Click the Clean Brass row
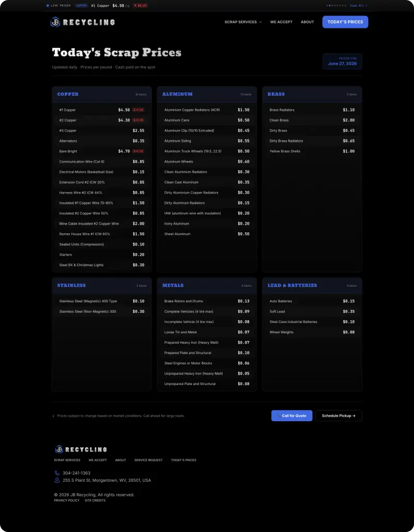414x532 pixels. tap(312, 120)
